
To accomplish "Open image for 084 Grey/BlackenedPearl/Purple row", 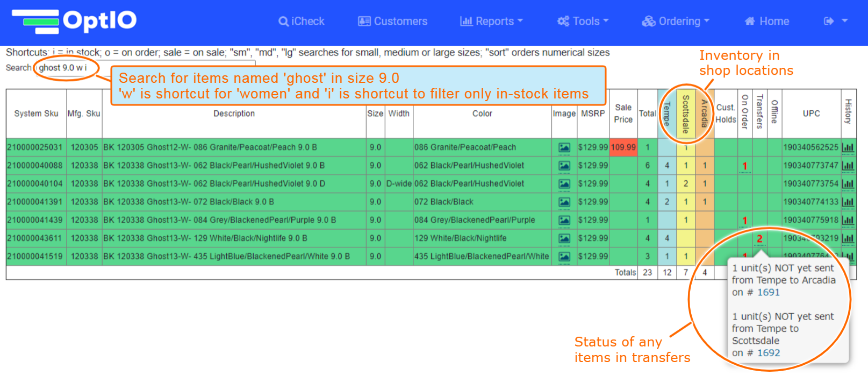I will (564, 221).
